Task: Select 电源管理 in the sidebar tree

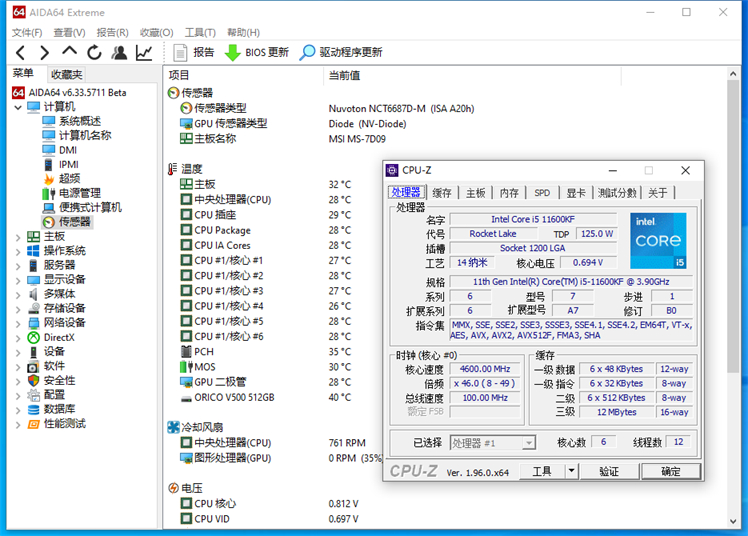Action: click(x=79, y=193)
